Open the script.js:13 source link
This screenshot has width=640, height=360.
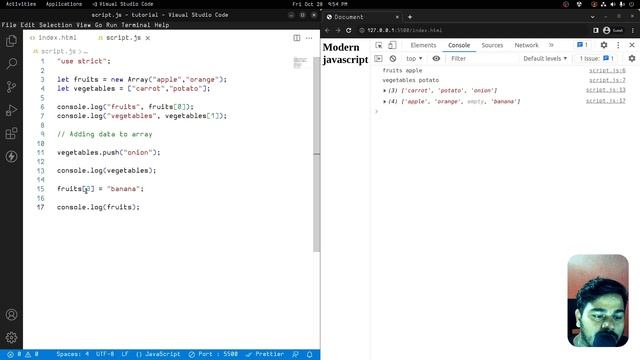tap(605, 90)
